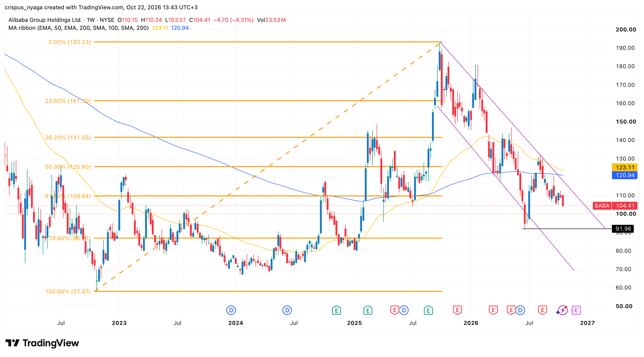Click the 190.00 price axis label
Image resolution: width=644 pixels, height=357 pixels.
coord(625,48)
